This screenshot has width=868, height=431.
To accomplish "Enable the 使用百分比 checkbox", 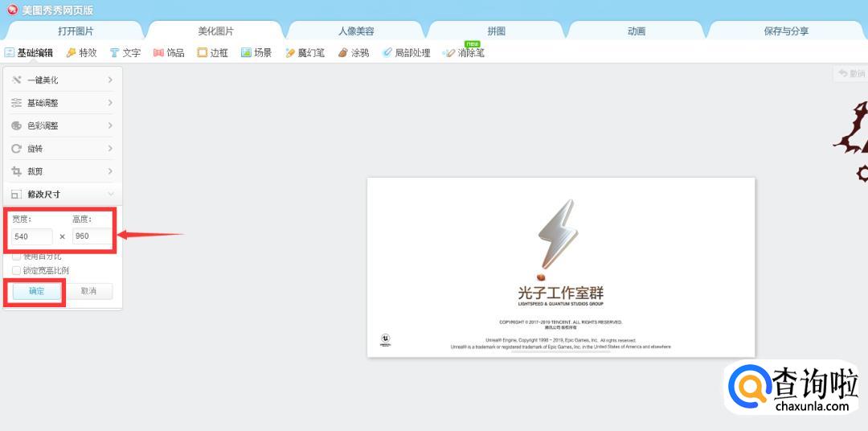I will (17, 257).
